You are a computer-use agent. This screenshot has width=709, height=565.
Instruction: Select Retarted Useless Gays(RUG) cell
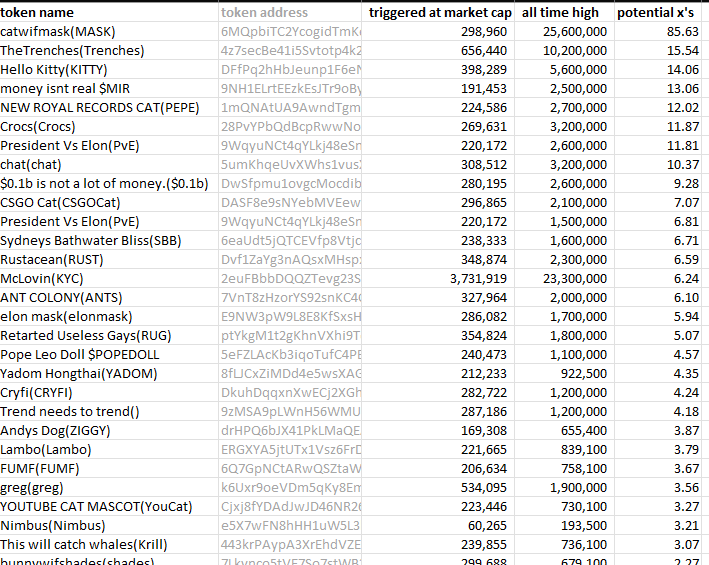[x=109, y=335]
